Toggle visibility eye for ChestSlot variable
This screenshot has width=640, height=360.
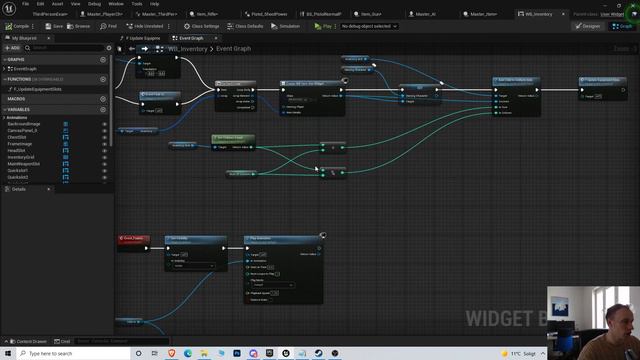[x=104, y=138]
